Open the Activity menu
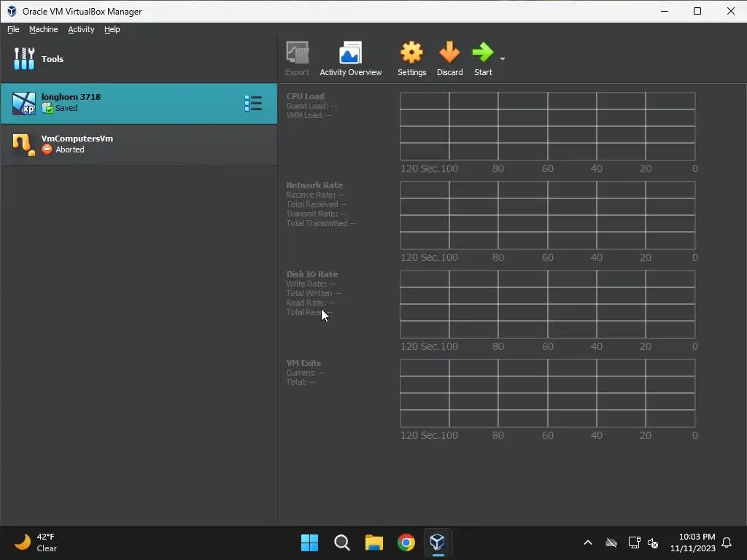The width and height of the screenshot is (747, 560). 81,29
